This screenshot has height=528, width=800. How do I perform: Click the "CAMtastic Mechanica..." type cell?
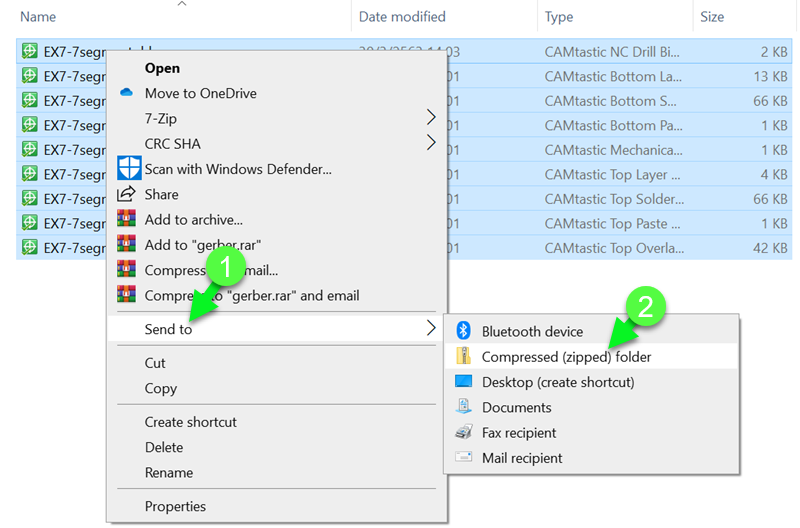[613, 150]
